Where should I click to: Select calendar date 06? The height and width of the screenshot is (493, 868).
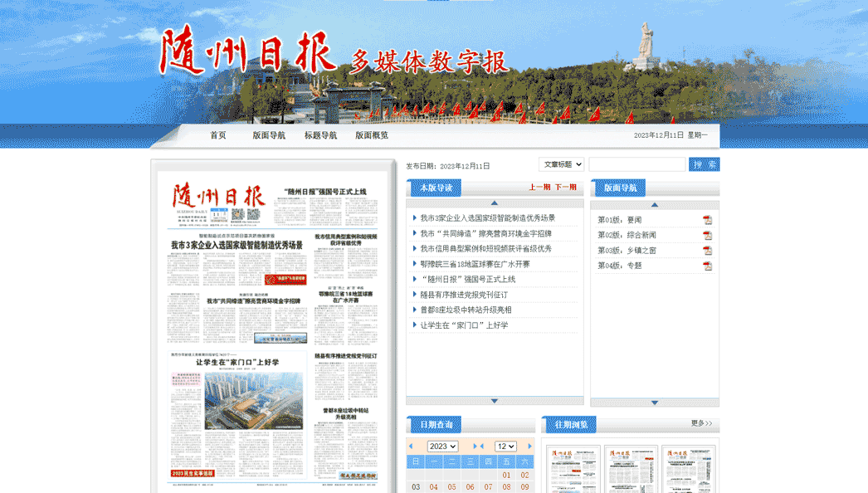click(470, 487)
